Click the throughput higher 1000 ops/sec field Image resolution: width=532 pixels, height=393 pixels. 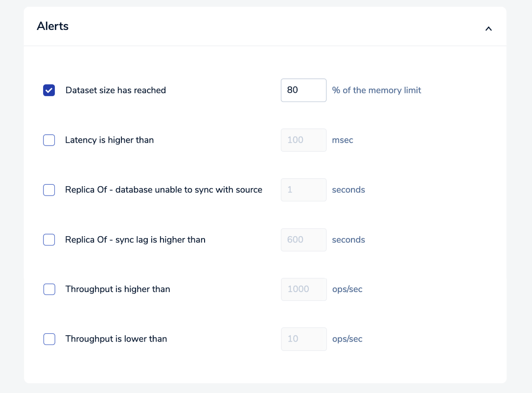click(x=303, y=289)
